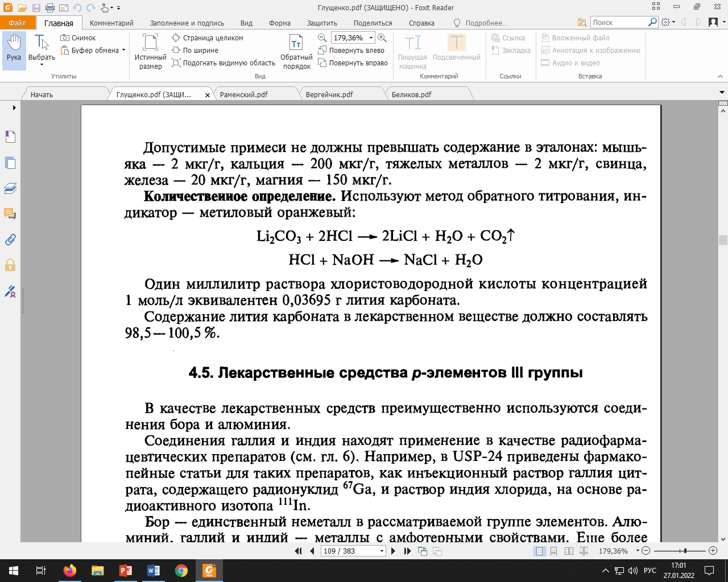Expand the left navigation panel arrow
728x582 pixels.
coord(14,107)
